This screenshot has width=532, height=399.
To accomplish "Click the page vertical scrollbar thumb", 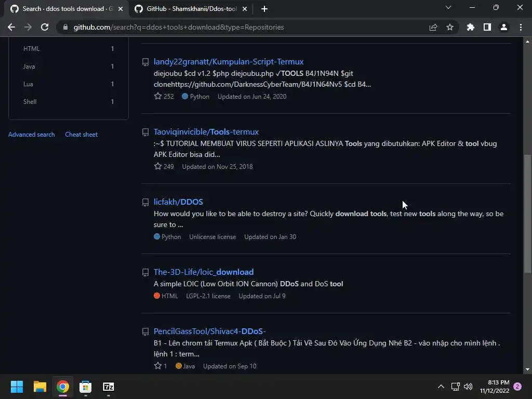I will pos(527,214).
